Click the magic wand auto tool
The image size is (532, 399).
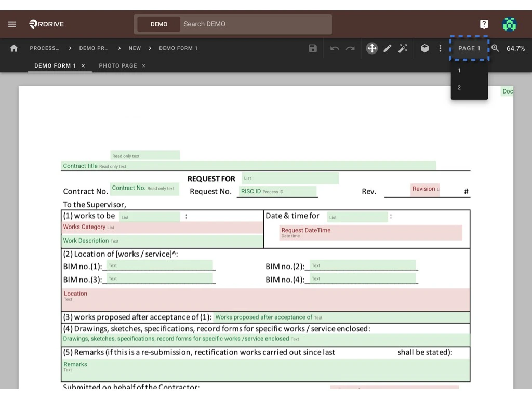click(403, 48)
